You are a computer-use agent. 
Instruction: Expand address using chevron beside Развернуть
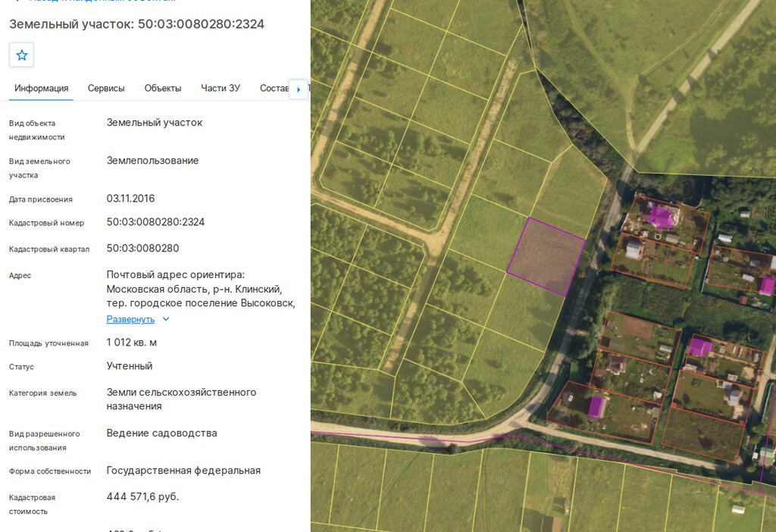pos(166,319)
